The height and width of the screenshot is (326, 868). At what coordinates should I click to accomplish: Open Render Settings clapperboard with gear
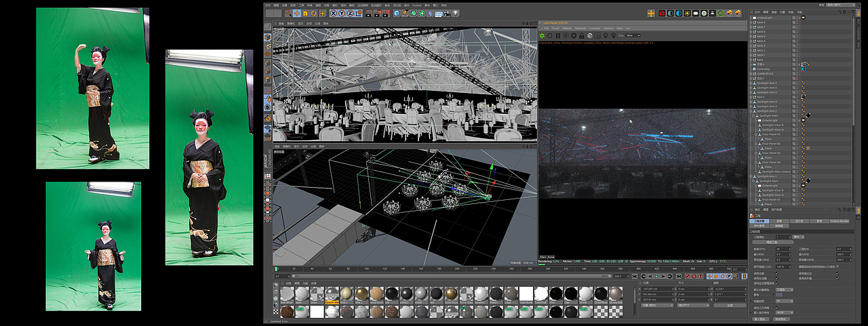tap(386, 14)
